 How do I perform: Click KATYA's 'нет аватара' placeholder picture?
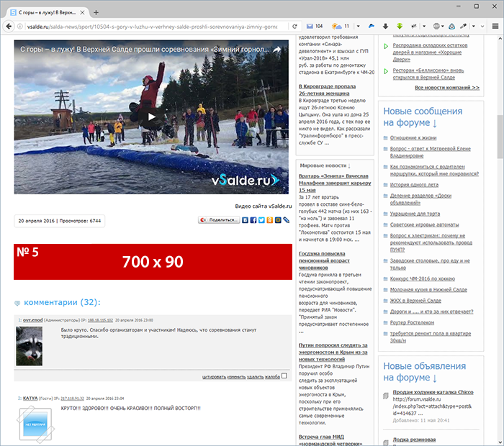click(x=35, y=424)
